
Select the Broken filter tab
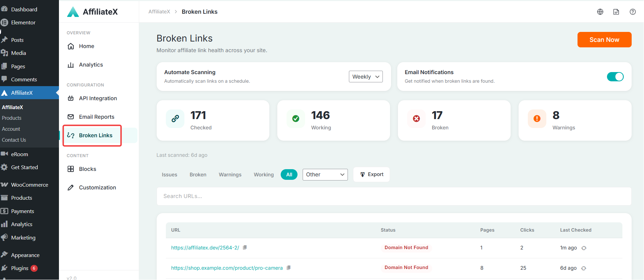tap(198, 175)
